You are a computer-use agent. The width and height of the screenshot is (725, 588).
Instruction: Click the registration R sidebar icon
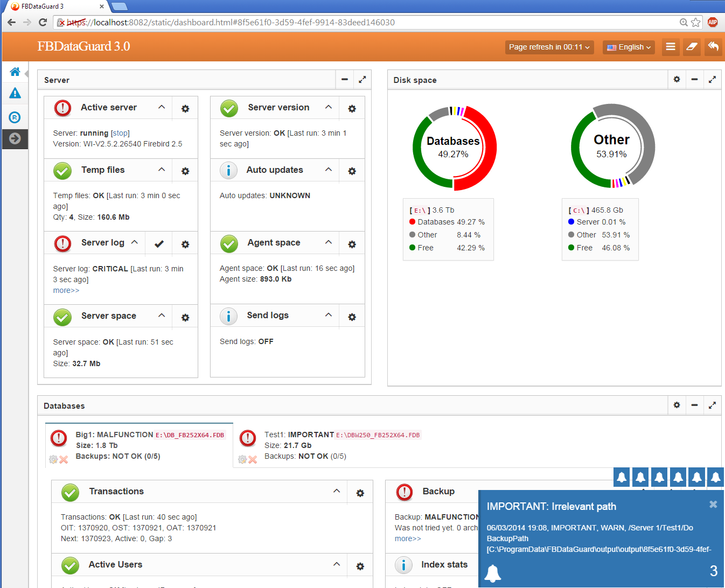(15, 117)
